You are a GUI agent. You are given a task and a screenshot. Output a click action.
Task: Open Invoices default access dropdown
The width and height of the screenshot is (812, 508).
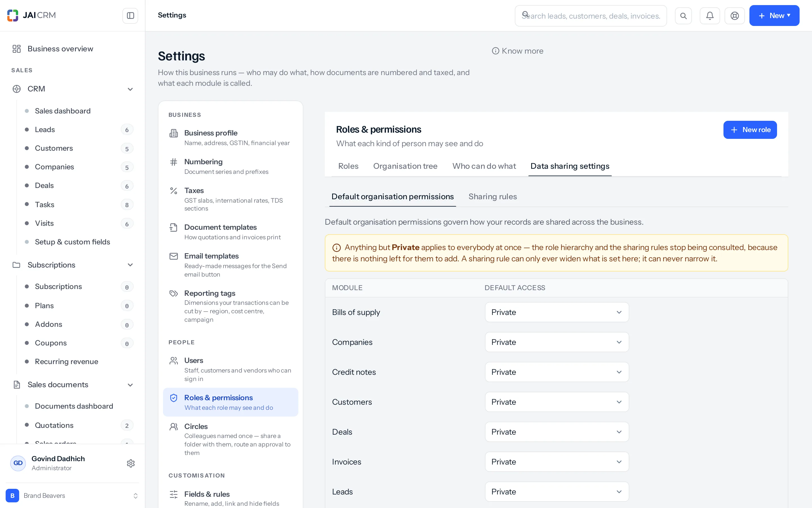[557, 462]
